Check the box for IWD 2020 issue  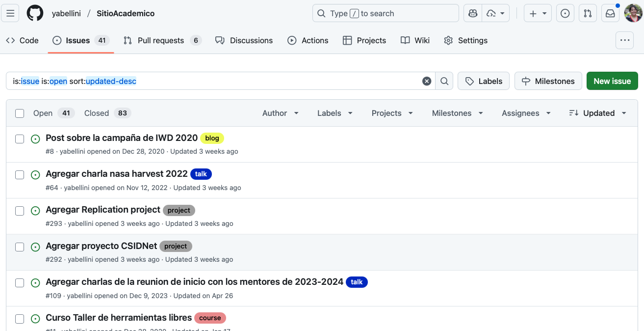click(x=20, y=139)
